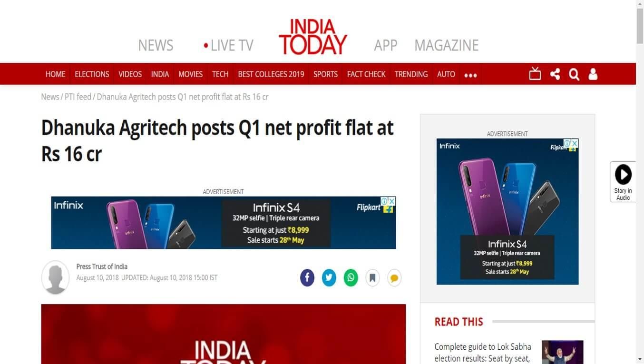Screen dimensions: 644x364
Task: Click PTI feed breadcrumb link
Action: click(78, 97)
